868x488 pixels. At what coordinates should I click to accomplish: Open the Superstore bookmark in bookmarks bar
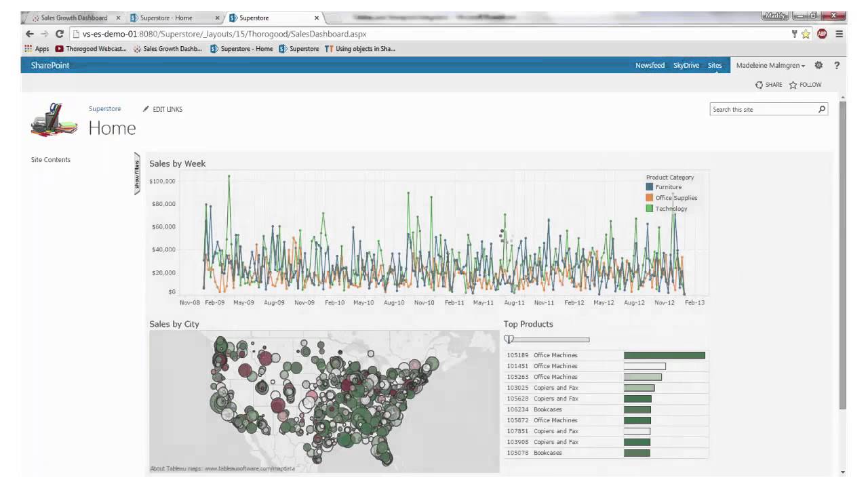[x=298, y=49]
